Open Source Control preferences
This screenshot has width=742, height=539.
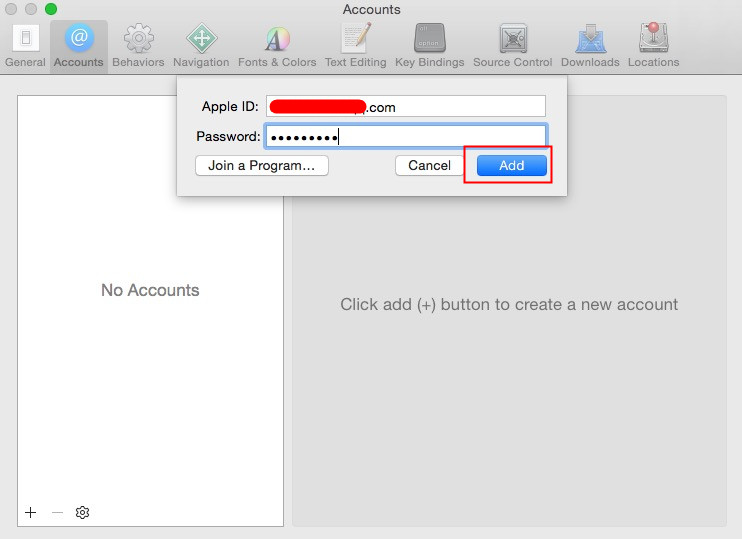click(512, 46)
